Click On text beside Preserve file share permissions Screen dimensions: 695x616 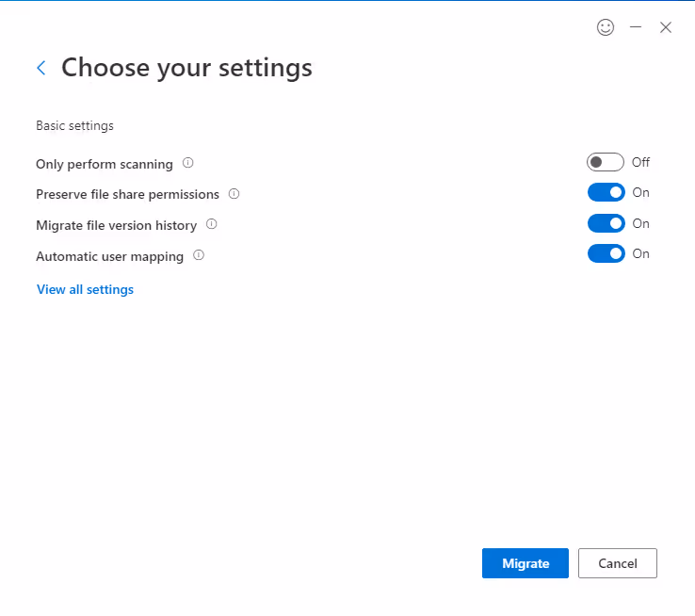pyautogui.click(x=641, y=192)
